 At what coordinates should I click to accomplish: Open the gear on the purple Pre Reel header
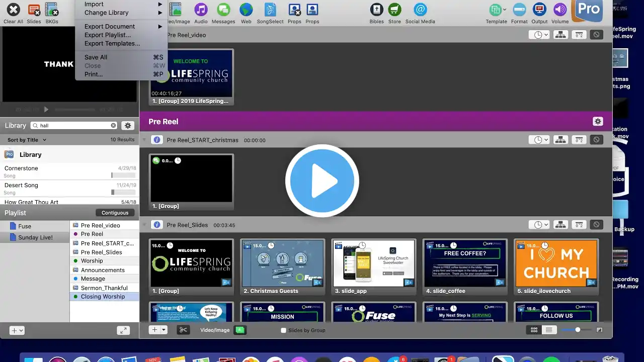click(598, 121)
